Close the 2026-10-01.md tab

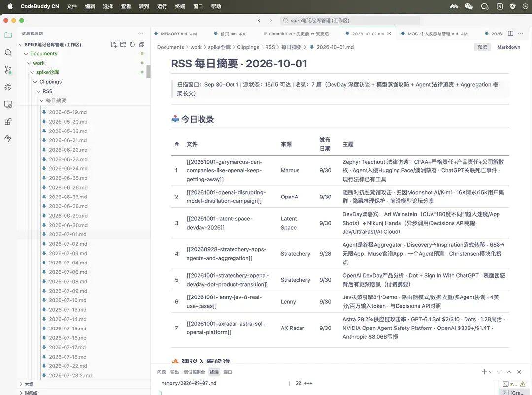pyautogui.click(x=389, y=33)
